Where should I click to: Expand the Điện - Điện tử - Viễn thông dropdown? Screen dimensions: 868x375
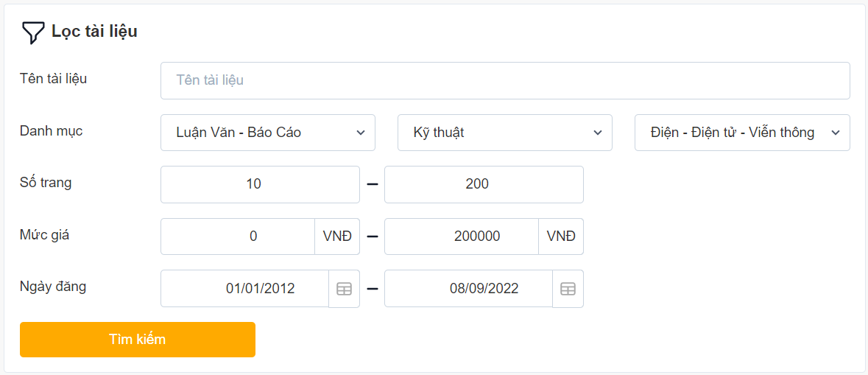(x=741, y=133)
